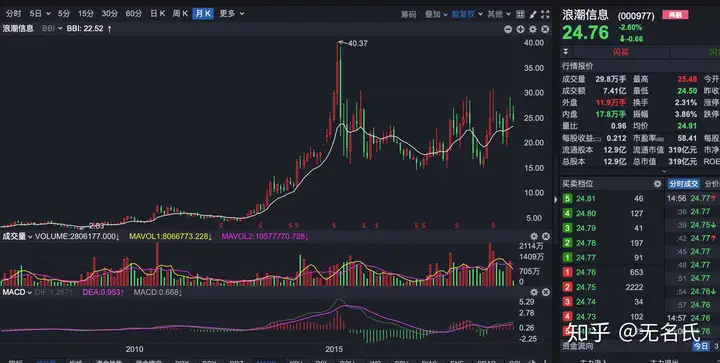The height and width of the screenshot is (363, 720).
Task: Expand more quote details with the chevron below 总市值
Action: 664,171
